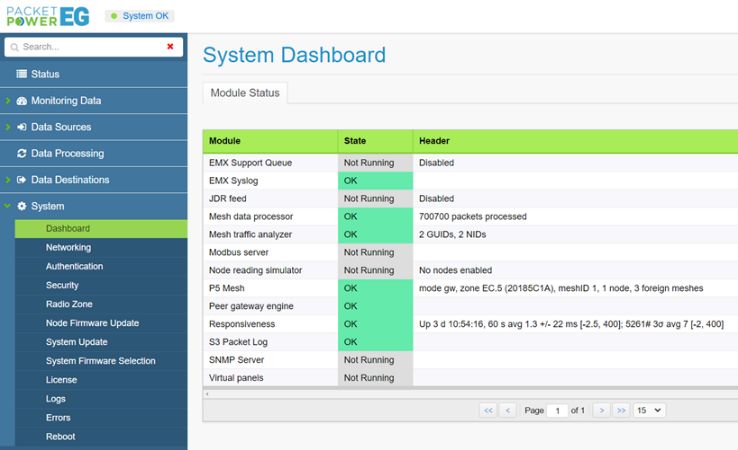Go to next page in pagination
The width and height of the screenshot is (738, 450).
(601, 410)
